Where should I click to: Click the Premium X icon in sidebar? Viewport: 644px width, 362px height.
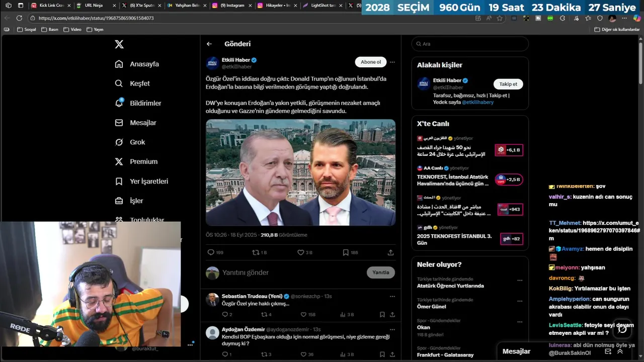pos(119,161)
